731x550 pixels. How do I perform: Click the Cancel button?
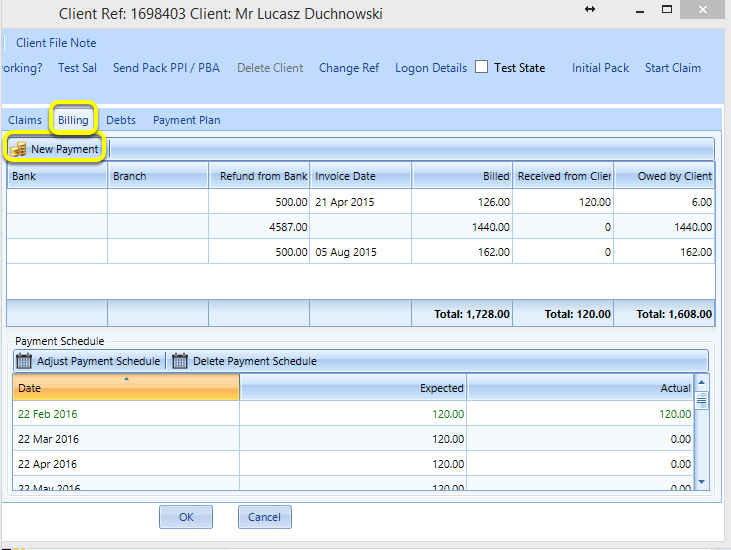point(264,517)
